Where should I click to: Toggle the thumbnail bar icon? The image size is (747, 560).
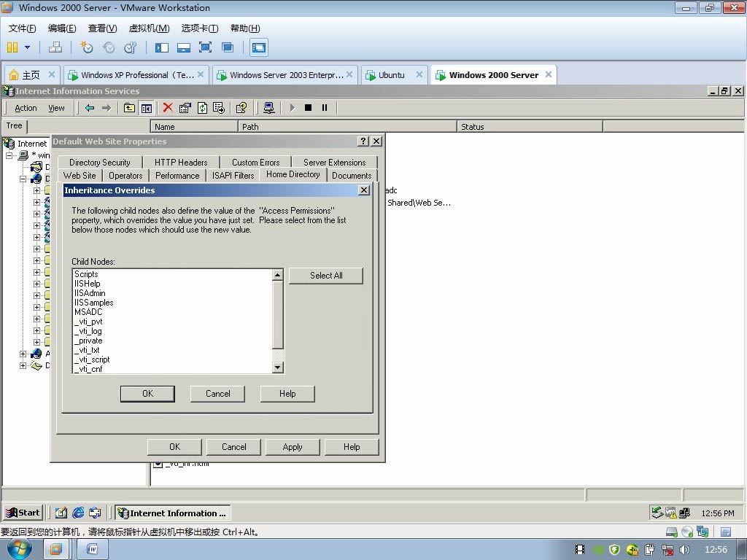tap(184, 47)
